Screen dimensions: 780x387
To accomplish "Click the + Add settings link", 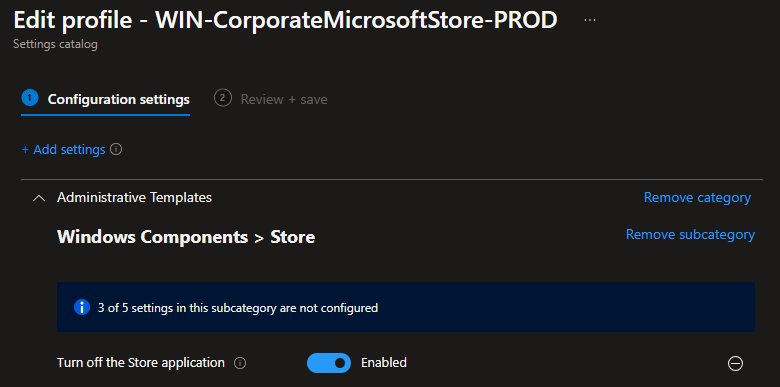I will click(x=64, y=149).
